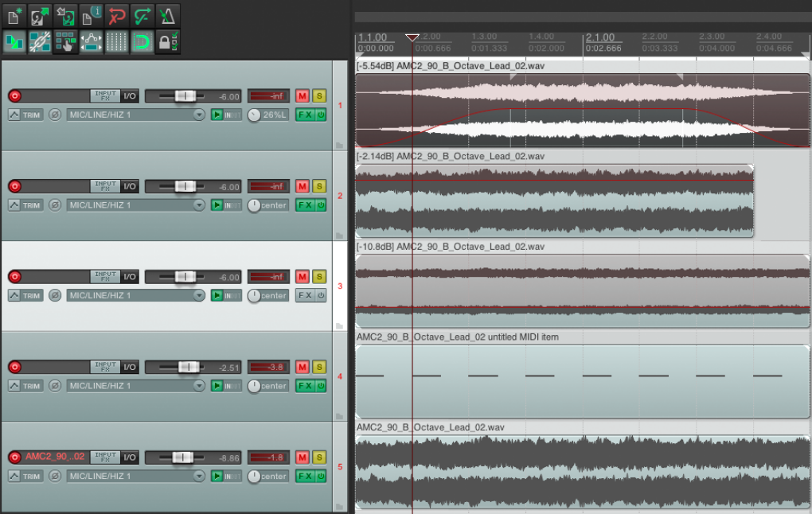Click the red Undo arrow icon
The width and height of the screenshot is (812, 514).
click(116, 16)
